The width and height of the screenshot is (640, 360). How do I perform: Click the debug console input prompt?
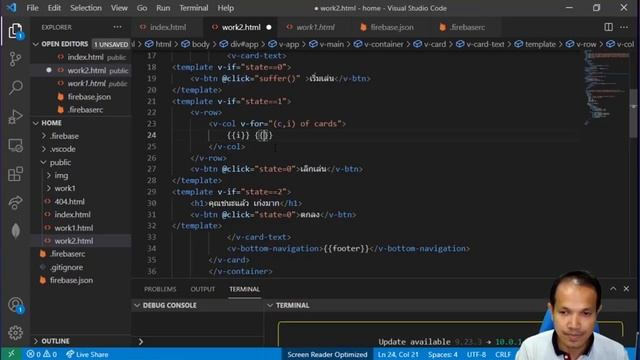tap(199, 342)
